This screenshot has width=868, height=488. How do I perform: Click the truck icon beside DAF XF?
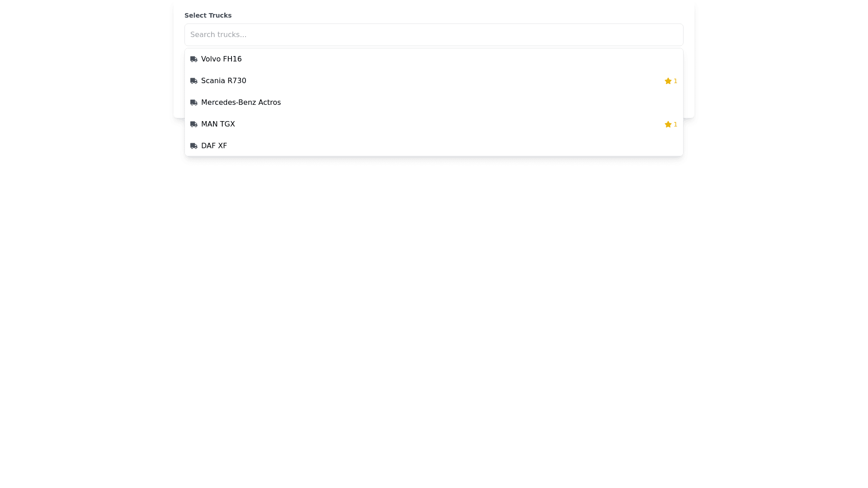click(193, 146)
